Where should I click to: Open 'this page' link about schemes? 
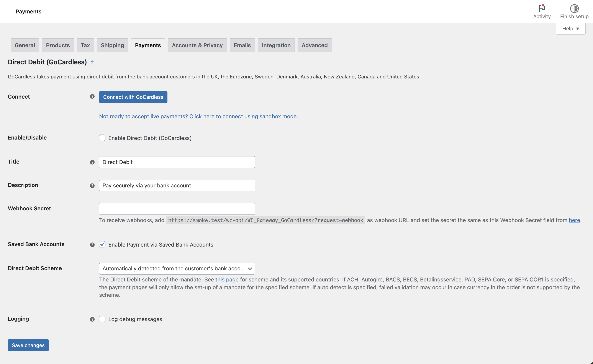(x=227, y=279)
